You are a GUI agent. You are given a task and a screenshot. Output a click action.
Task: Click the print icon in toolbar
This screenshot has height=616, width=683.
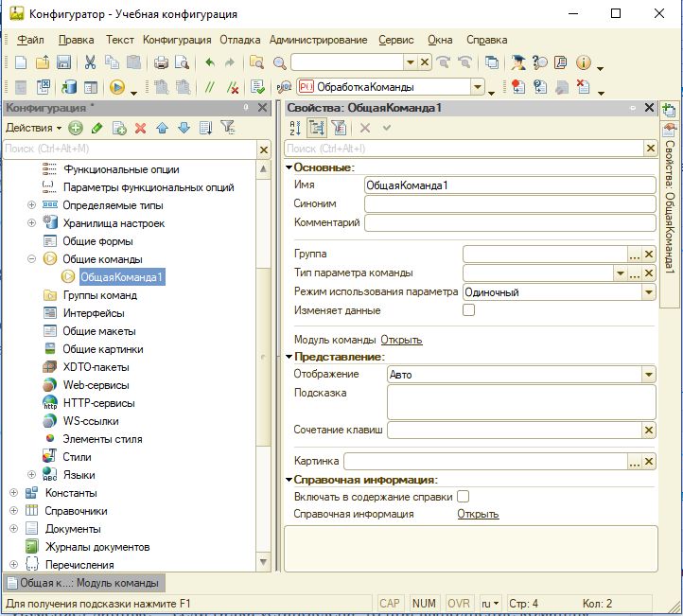pyautogui.click(x=161, y=62)
